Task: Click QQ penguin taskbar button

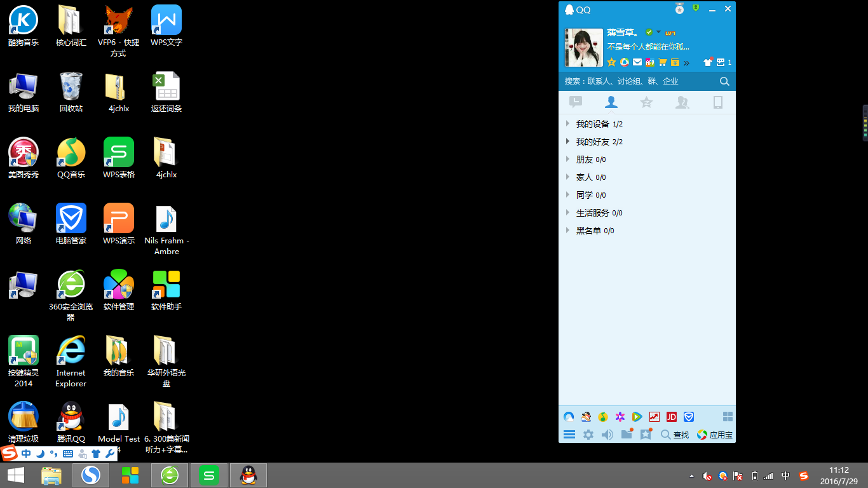Action: (x=248, y=475)
